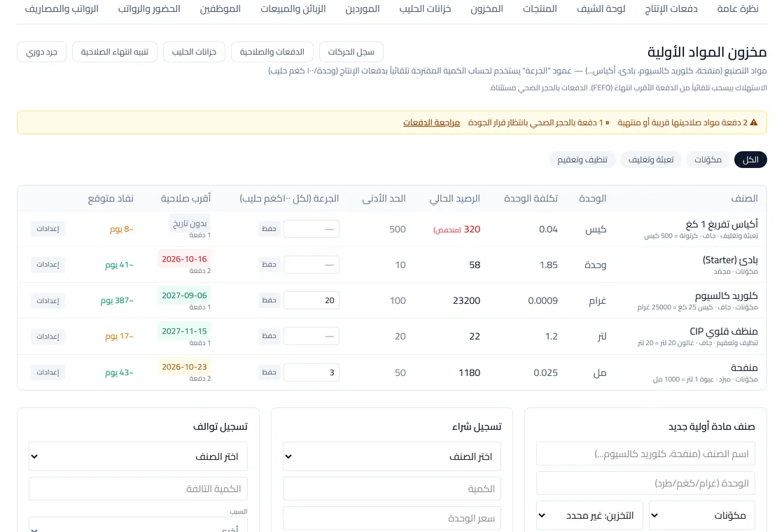Save dose for كلوريد كالسيوم row
The width and height of the screenshot is (784, 532).
pyautogui.click(x=269, y=300)
